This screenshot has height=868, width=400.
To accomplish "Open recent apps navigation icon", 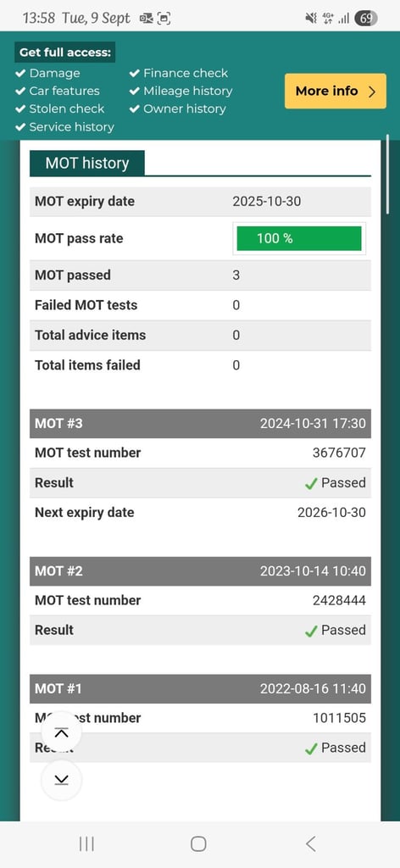I will (86, 843).
